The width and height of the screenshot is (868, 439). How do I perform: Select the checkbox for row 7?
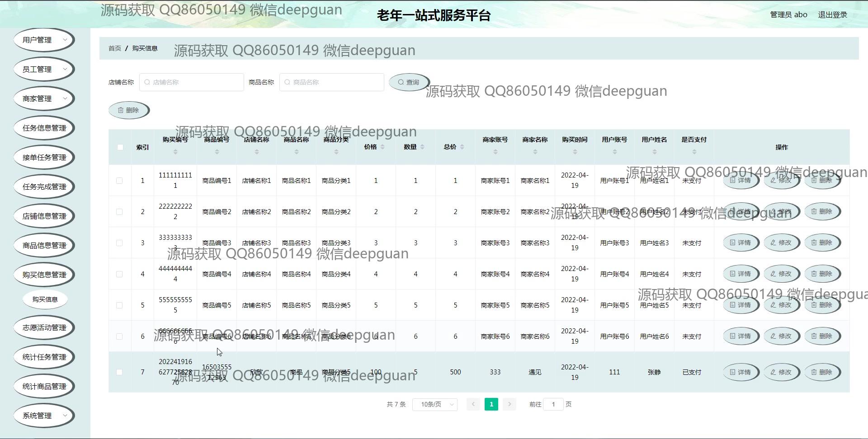tap(119, 372)
